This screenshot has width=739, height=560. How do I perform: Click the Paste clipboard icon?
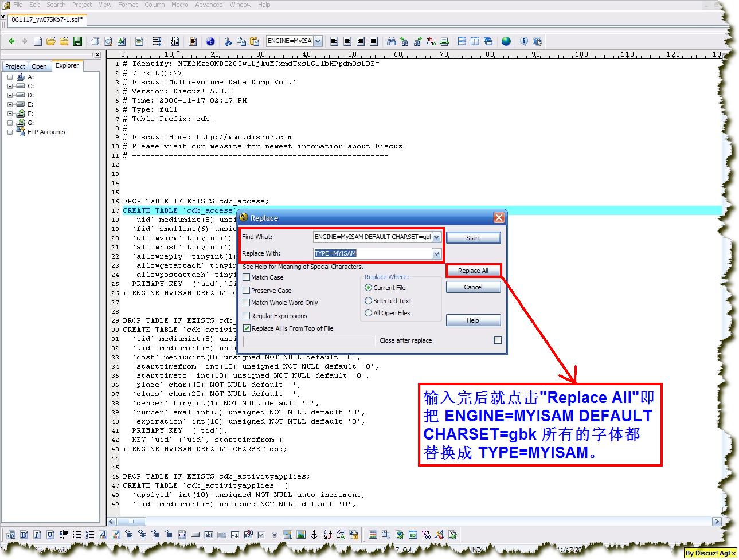[255, 41]
